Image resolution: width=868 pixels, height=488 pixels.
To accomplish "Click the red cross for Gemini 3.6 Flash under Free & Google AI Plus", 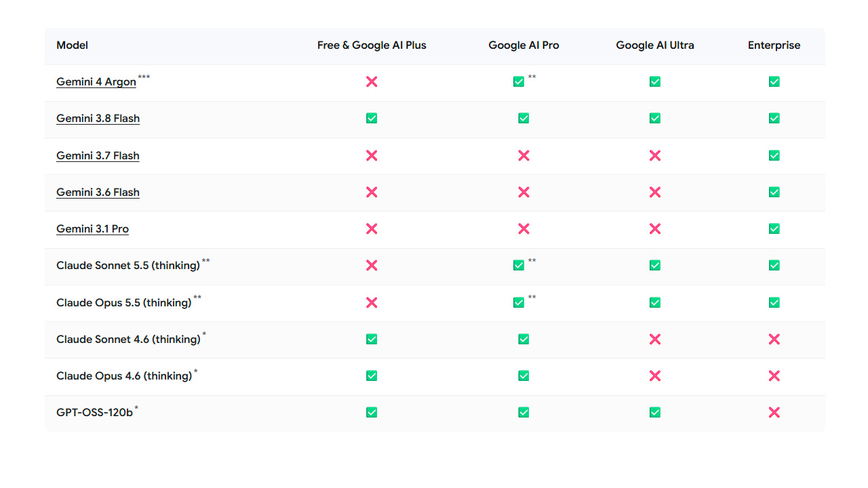I will pyautogui.click(x=372, y=192).
